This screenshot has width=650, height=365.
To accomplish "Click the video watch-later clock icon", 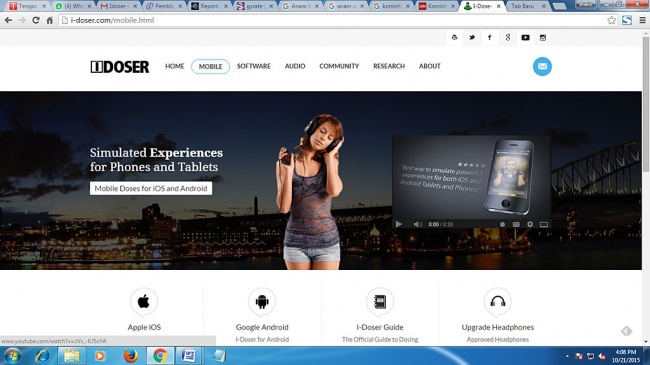I will click(502, 224).
